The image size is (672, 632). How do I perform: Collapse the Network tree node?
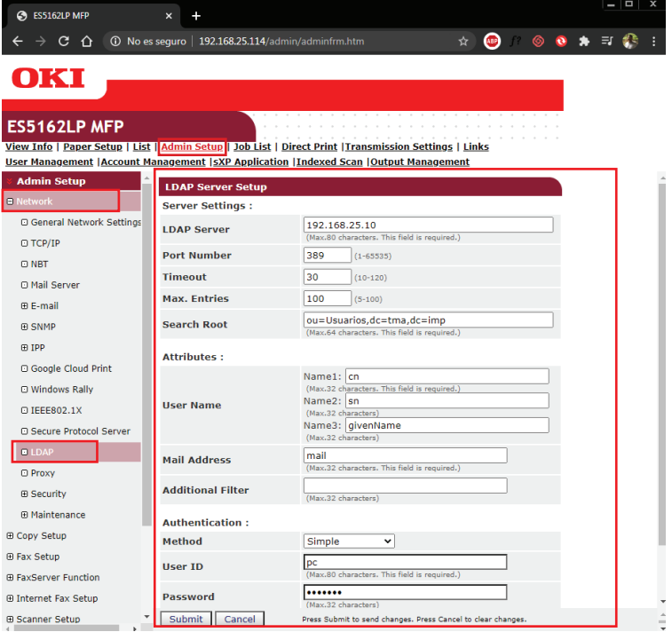10,201
